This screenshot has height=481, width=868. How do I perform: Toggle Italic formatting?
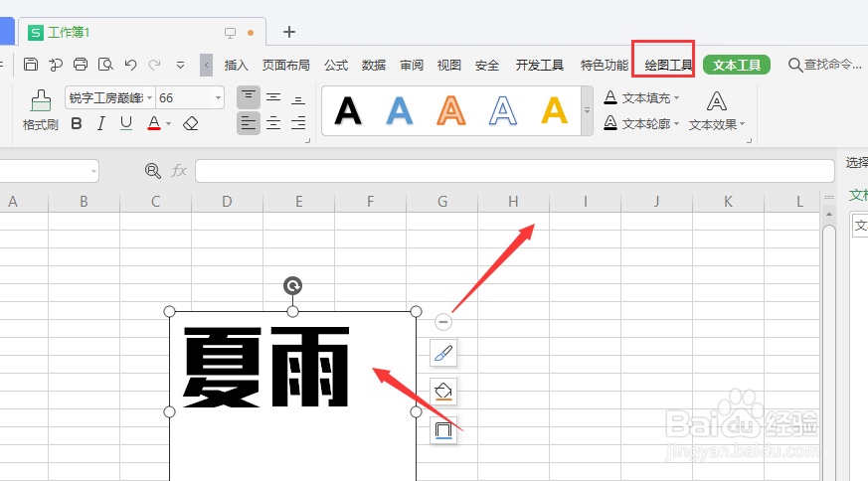coord(100,123)
